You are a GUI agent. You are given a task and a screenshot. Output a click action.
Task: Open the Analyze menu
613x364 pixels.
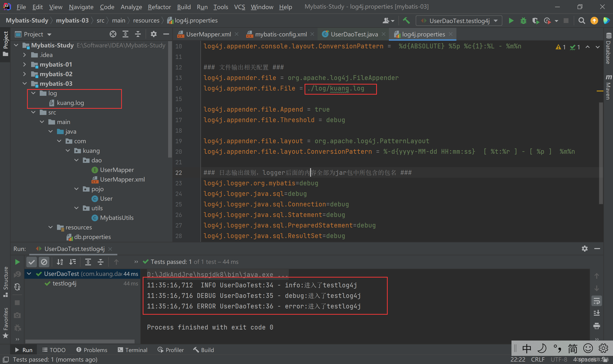[131, 7]
